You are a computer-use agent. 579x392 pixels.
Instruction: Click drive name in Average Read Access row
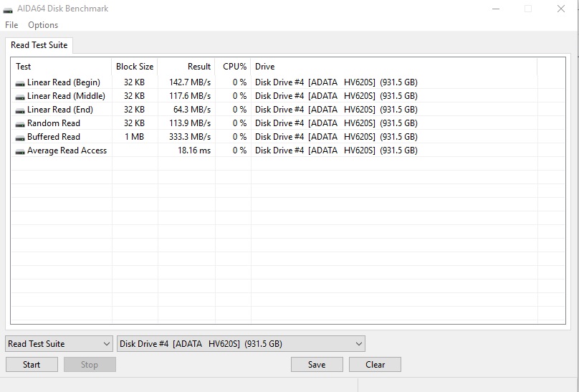[336, 150]
